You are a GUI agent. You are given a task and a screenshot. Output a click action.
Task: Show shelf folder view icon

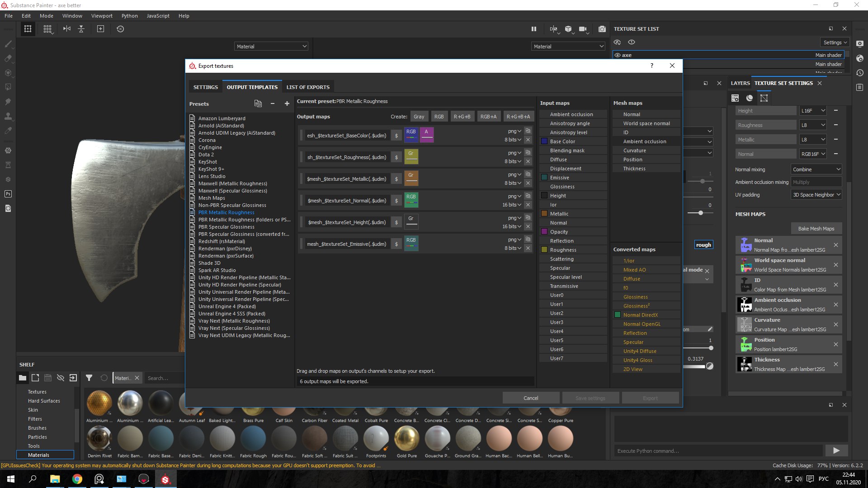(23, 378)
